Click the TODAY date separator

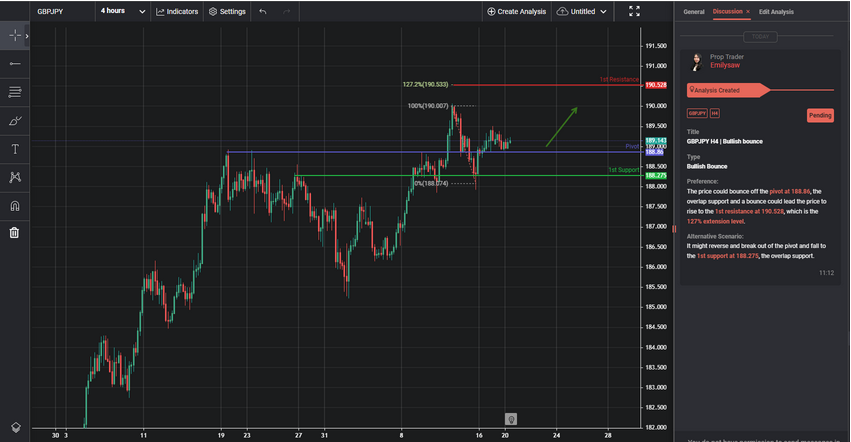click(760, 36)
